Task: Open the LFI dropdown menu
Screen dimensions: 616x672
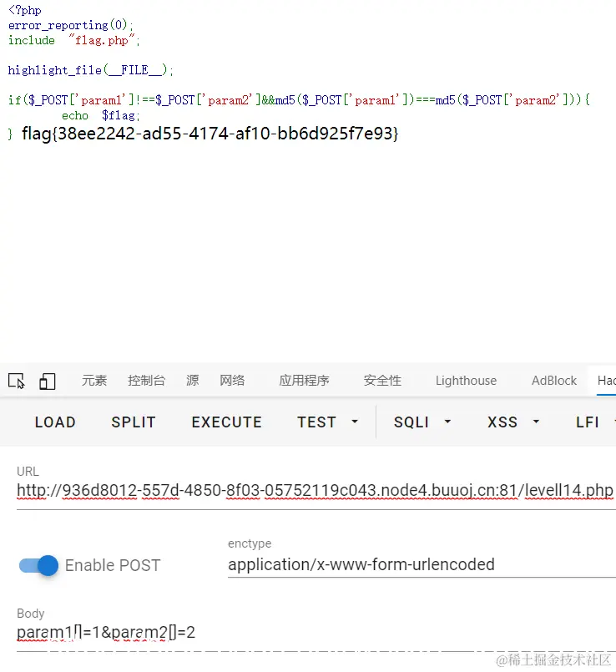Action: coord(595,422)
